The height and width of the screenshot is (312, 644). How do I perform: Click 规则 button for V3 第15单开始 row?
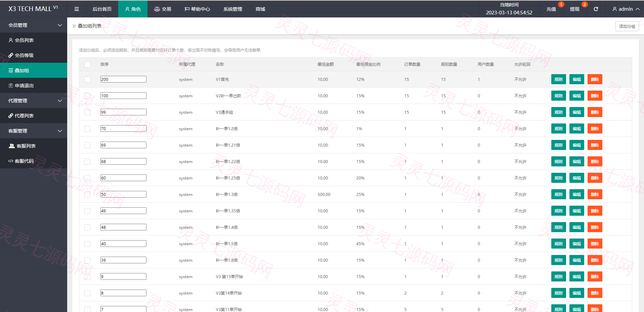[558, 276]
